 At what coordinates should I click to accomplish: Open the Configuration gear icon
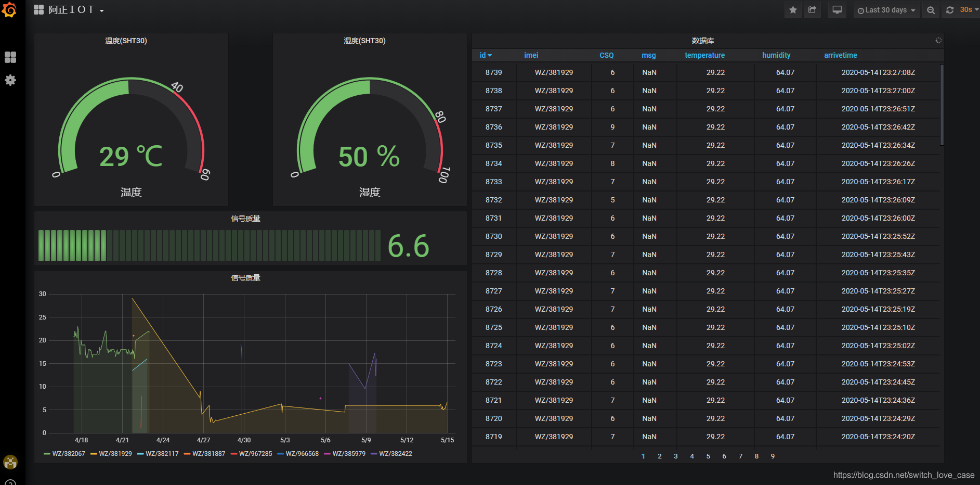coord(10,80)
